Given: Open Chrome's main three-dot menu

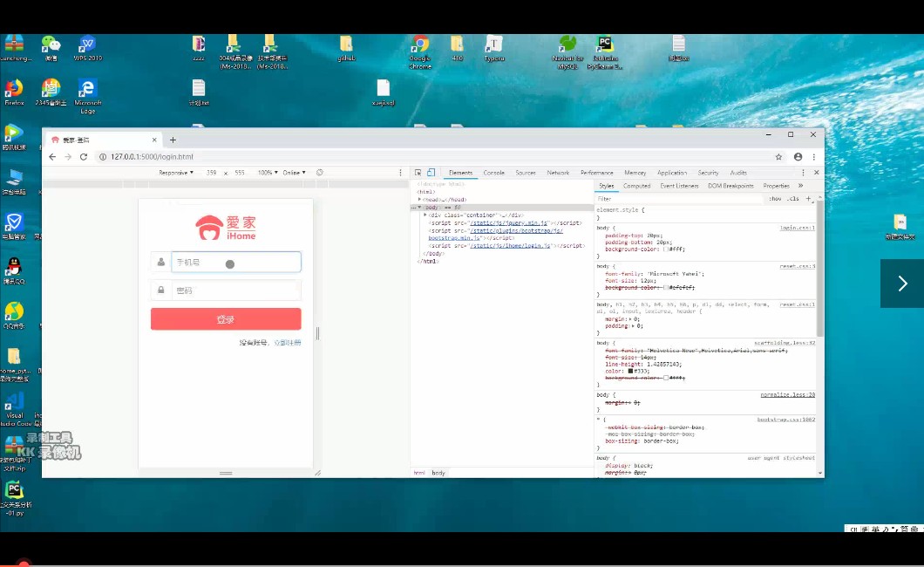Looking at the screenshot, I should pyautogui.click(x=814, y=157).
